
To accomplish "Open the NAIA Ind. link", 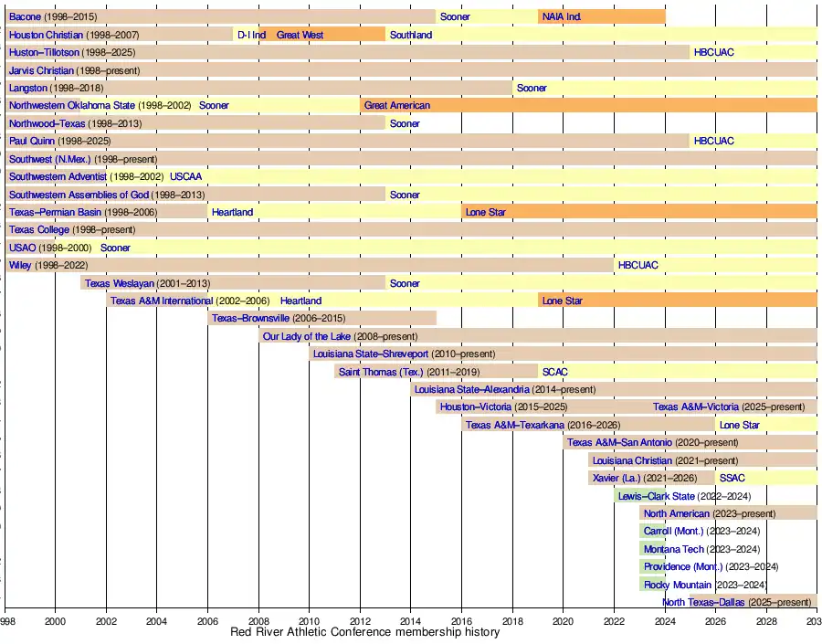I will point(562,16).
